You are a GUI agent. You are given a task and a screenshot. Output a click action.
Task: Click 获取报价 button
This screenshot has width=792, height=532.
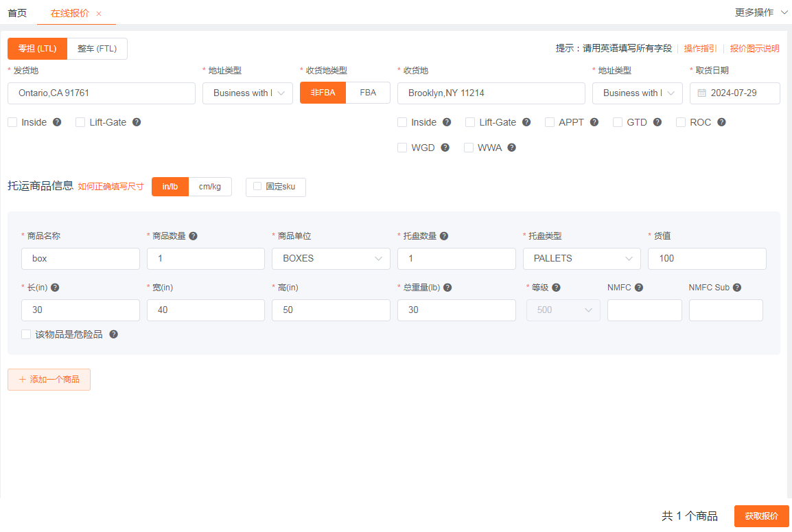click(x=761, y=516)
